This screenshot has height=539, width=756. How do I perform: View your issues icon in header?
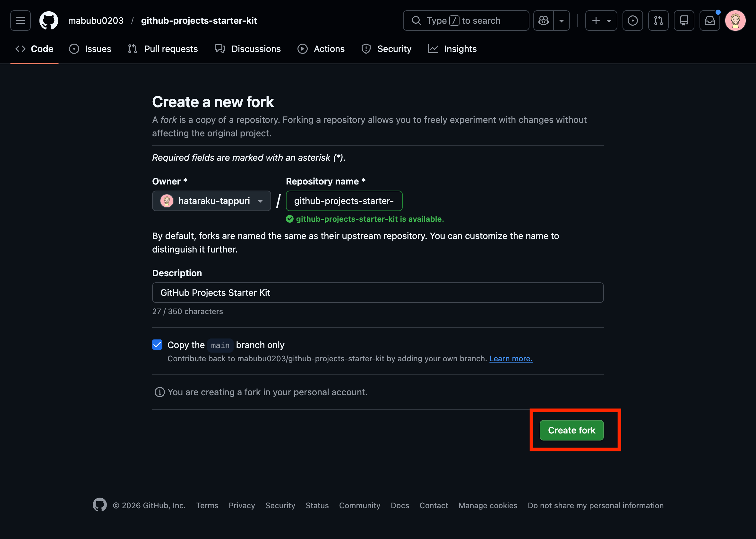[632, 21]
